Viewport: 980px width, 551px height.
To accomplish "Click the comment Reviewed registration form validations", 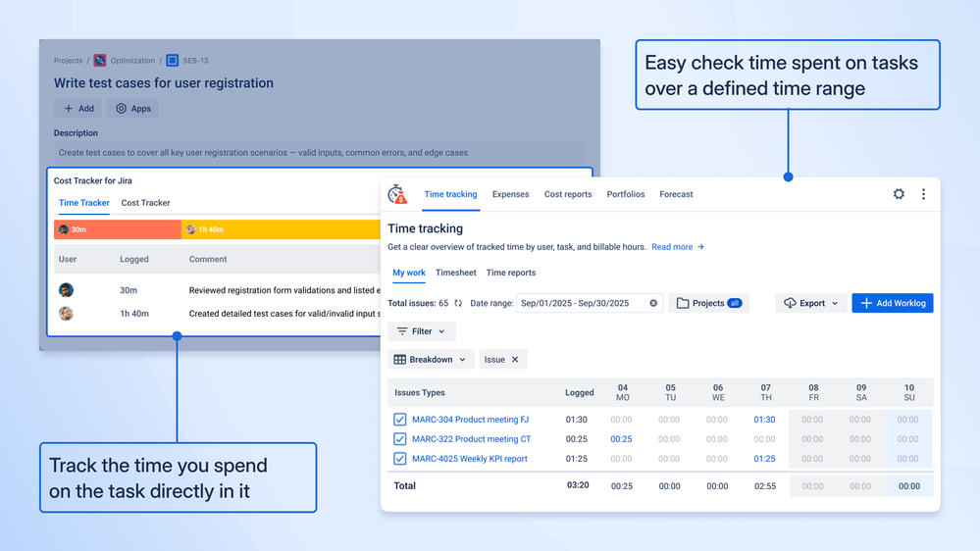I will 284,290.
